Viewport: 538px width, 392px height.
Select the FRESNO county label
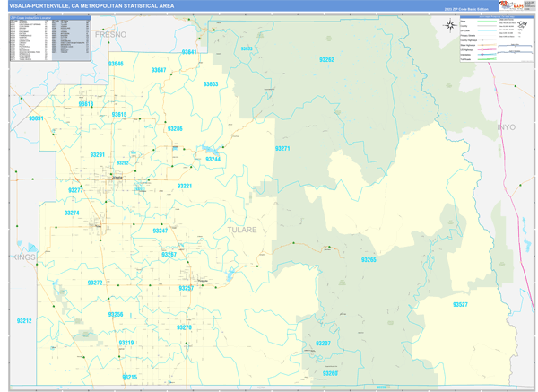(x=112, y=34)
